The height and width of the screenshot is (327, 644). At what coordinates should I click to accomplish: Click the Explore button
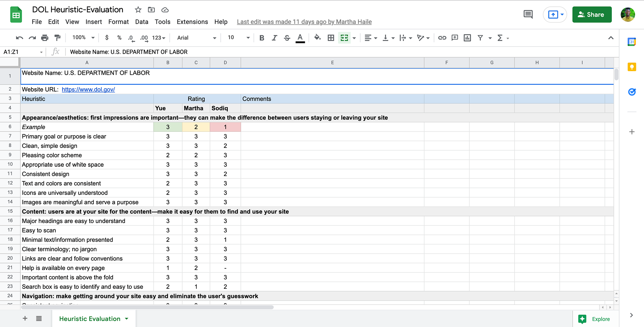pyautogui.click(x=593, y=319)
